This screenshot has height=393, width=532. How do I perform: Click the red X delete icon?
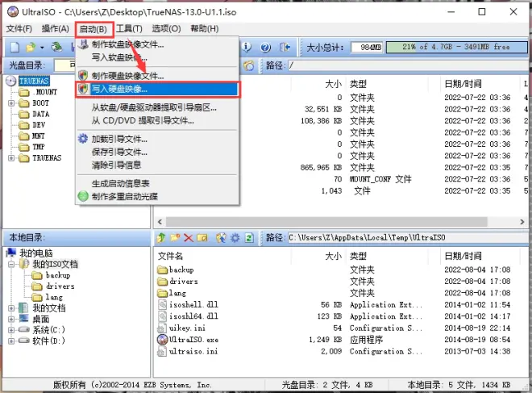pyautogui.click(x=189, y=238)
